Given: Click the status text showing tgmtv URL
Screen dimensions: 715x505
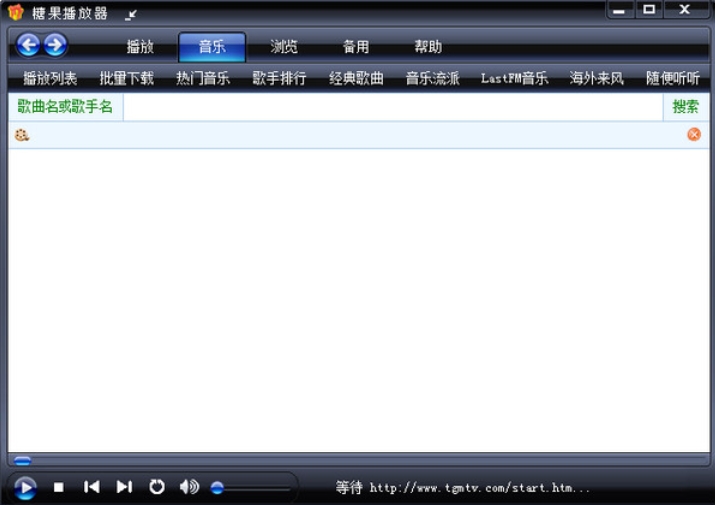Looking at the screenshot, I should pos(463,488).
